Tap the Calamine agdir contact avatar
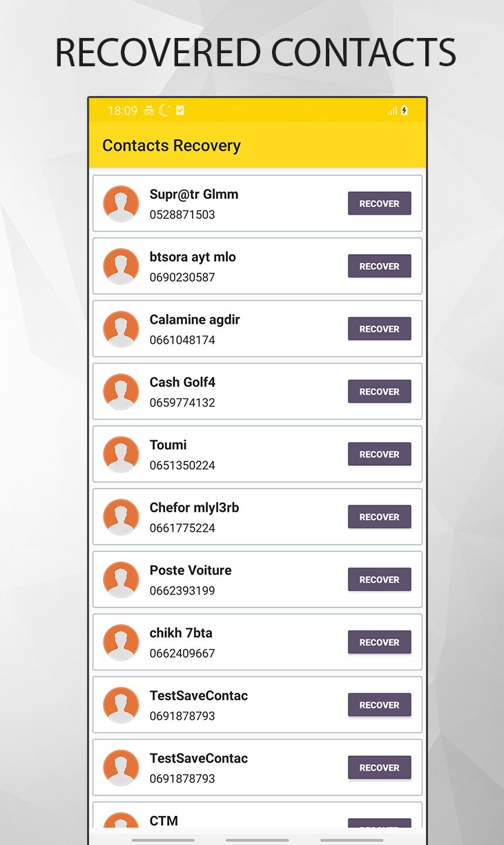The height and width of the screenshot is (845, 504). (x=121, y=329)
